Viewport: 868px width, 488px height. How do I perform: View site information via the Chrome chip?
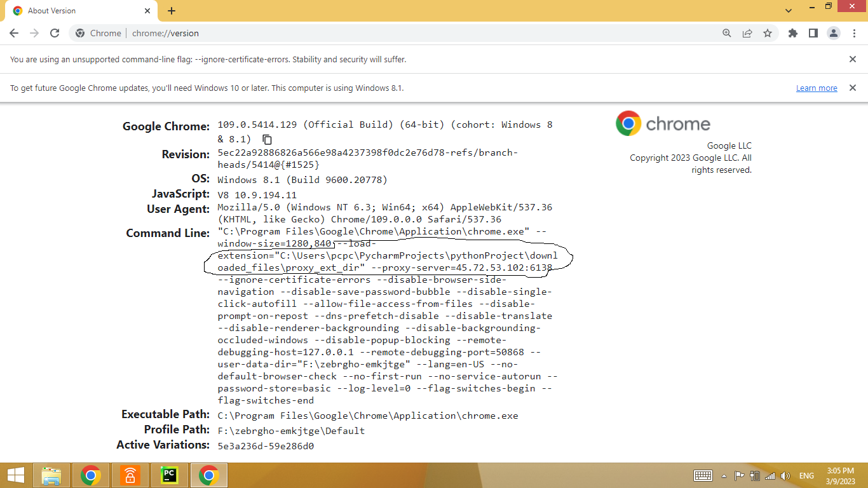click(x=98, y=33)
